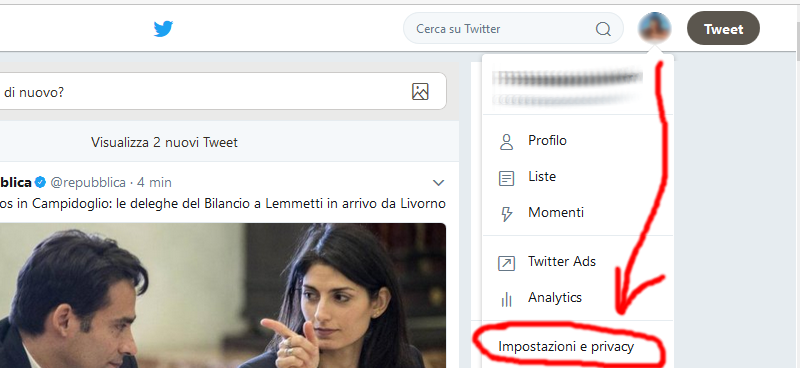The height and width of the screenshot is (368, 800).
Task: Open the tweet photo of two people
Action: pyautogui.click(x=222, y=296)
